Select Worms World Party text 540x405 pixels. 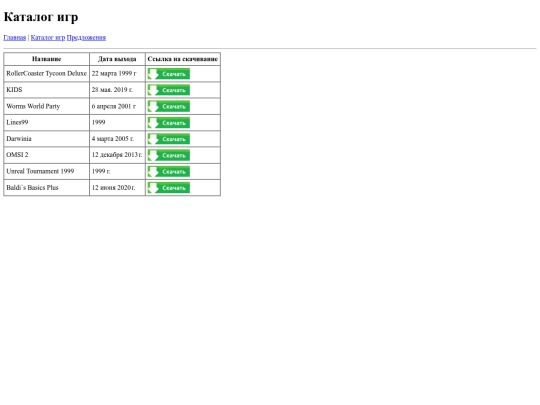pyautogui.click(x=33, y=106)
